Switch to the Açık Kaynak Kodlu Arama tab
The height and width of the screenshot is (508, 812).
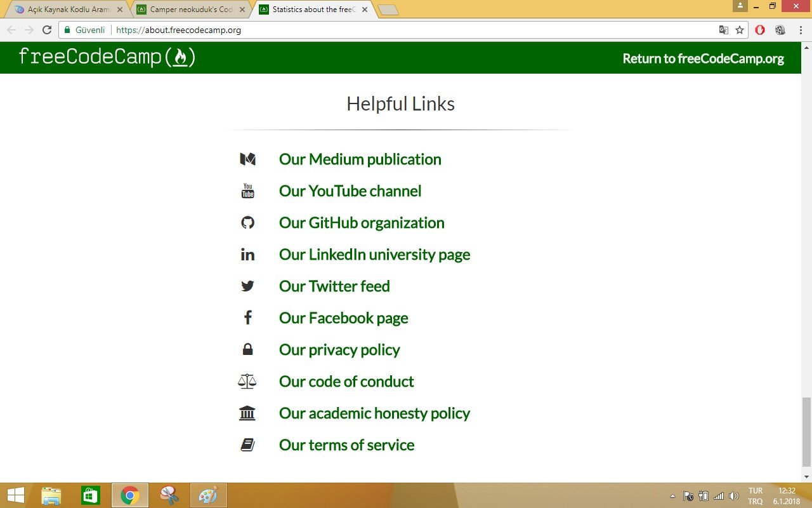tap(69, 10)
